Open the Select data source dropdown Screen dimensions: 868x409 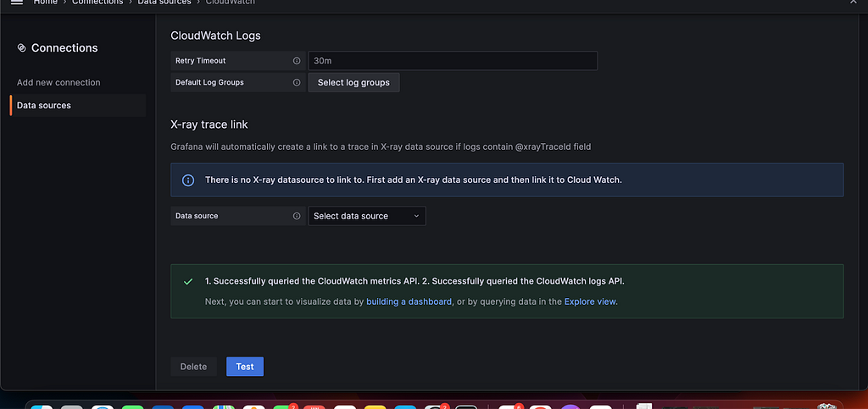click(x=367, y=216)
